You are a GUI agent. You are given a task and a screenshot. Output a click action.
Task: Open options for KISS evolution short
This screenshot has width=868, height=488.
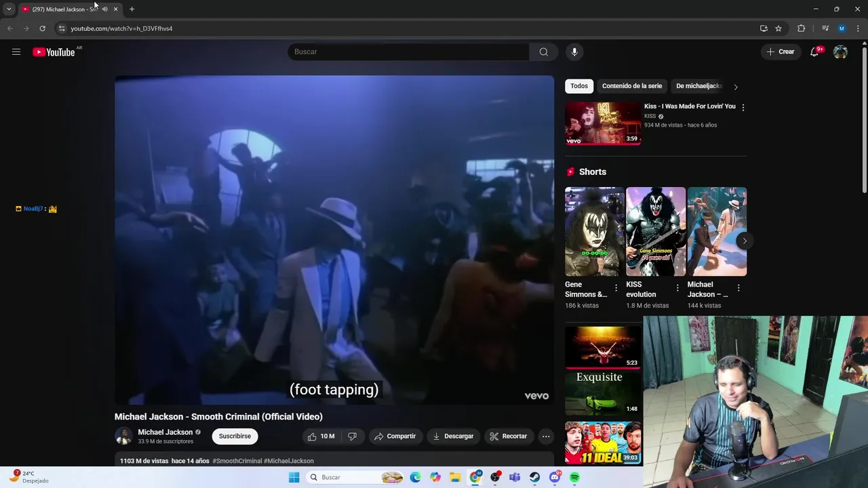point(677,288)
